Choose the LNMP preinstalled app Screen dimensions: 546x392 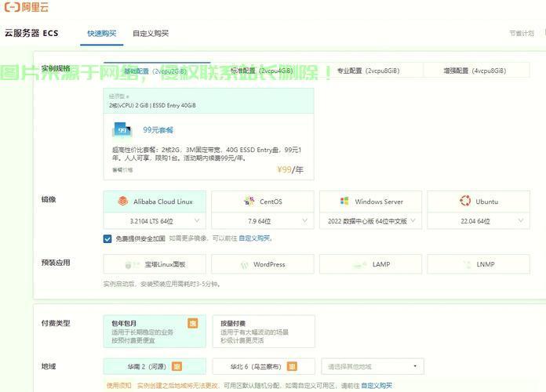point(479,264)
